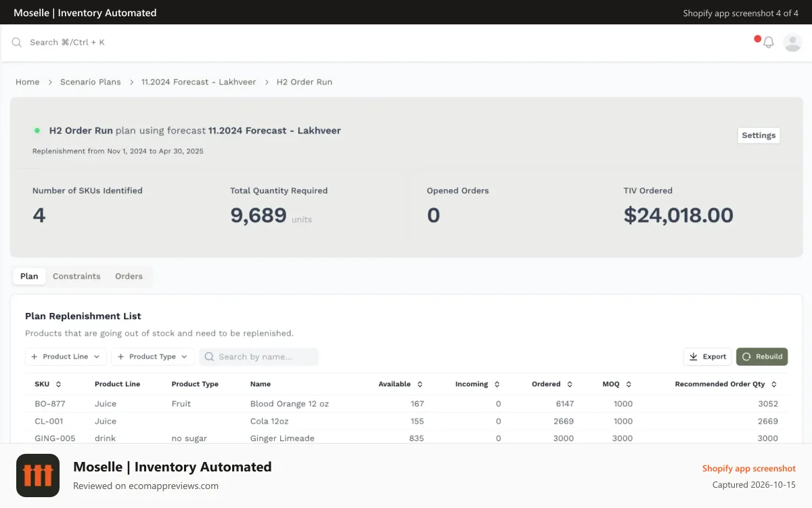Open notifications bell icon
This screenshot has width=812, height=508.
tap(769, 42)
